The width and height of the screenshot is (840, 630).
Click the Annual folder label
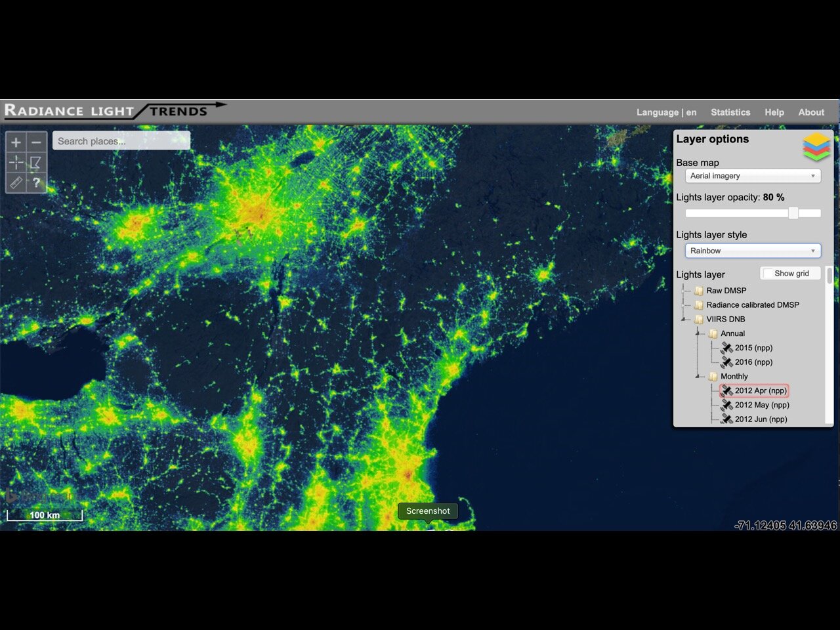[x=733, y=334]
